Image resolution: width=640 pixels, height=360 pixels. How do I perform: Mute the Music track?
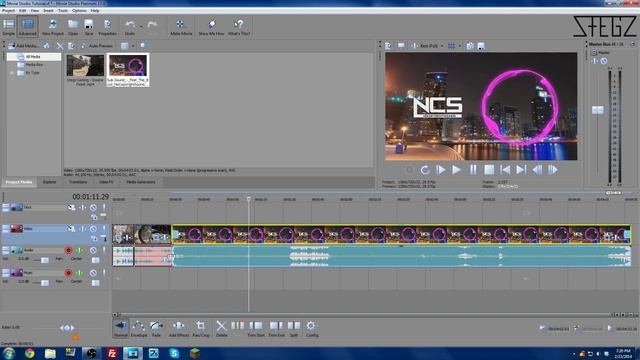[x=93, y=273]
